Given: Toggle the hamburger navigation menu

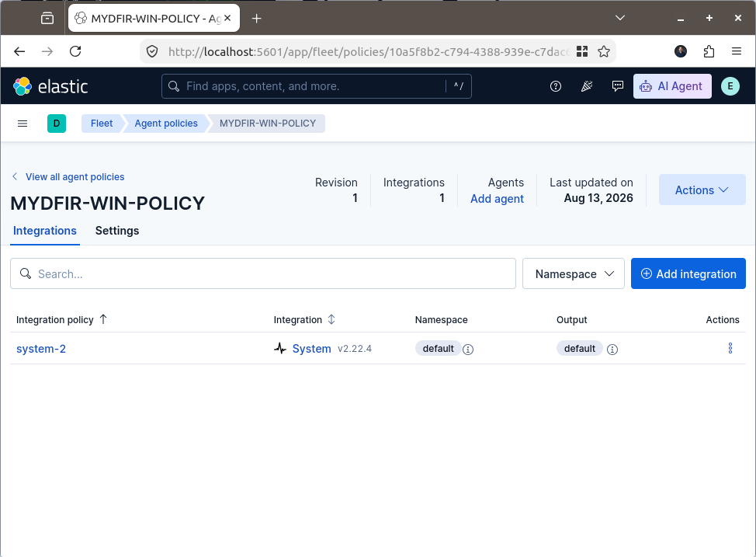Looking at the screenshot, I should coord(23,124).
